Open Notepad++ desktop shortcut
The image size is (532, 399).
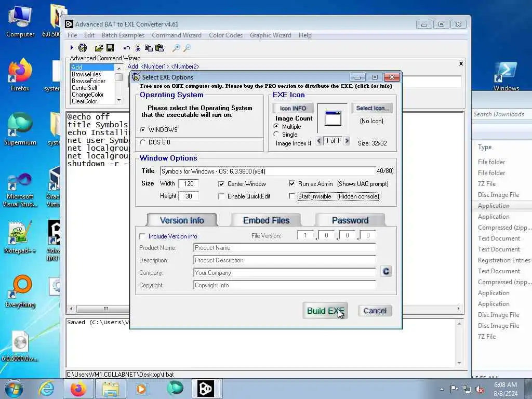click(20, 237)
